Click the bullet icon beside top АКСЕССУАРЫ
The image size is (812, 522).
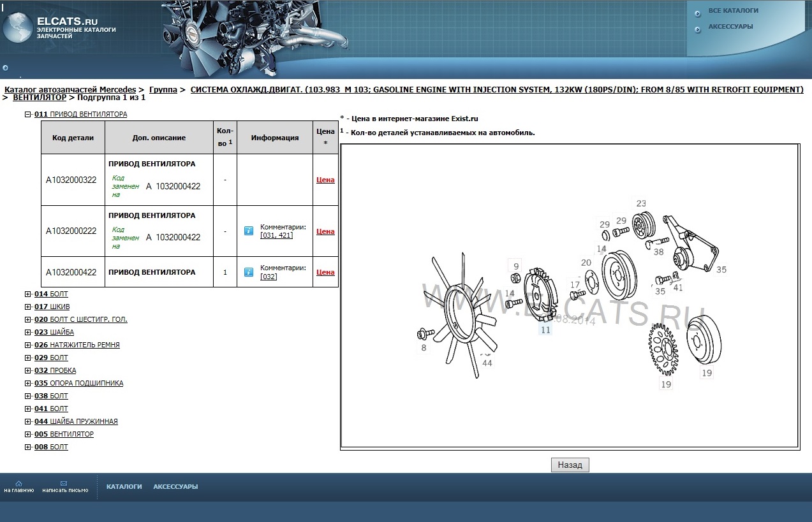pyautogui.click(x=697, y=27)
